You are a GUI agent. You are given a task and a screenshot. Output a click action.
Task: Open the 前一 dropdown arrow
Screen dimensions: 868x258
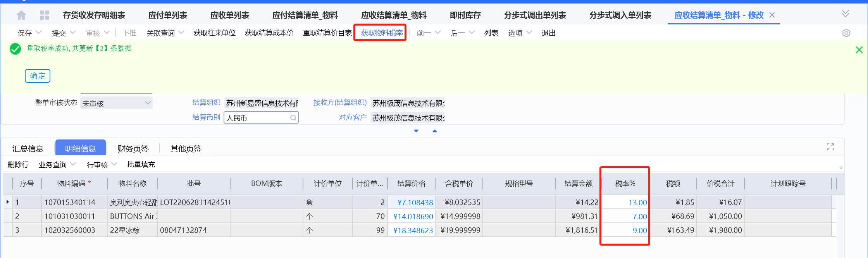pyautogui.click(x=438, y=32)
